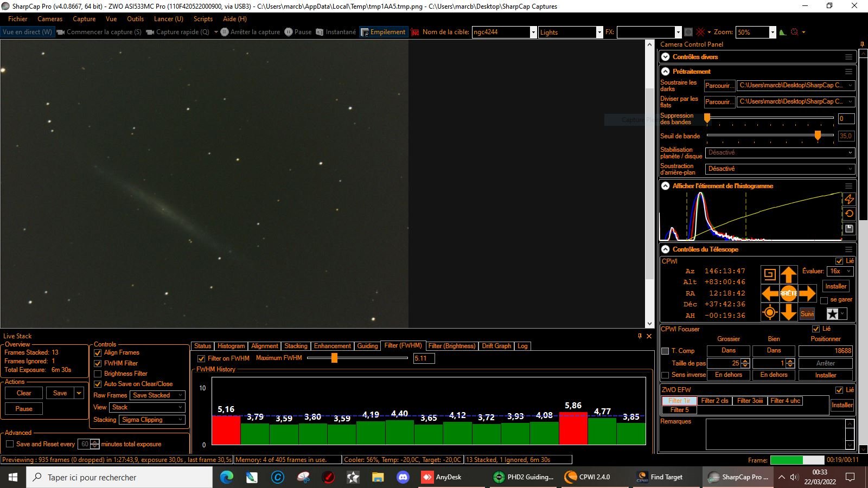Image resolution: width=868 pixels, height=488 pixels.
Task: Move the telescope down with arrow
Action: [788, 312]
